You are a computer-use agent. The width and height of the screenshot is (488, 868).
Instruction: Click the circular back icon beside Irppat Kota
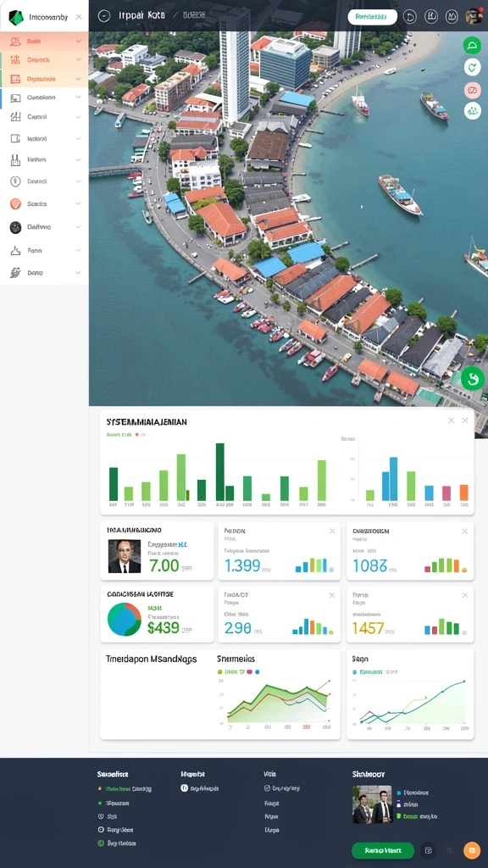click(x=103, y=16)
